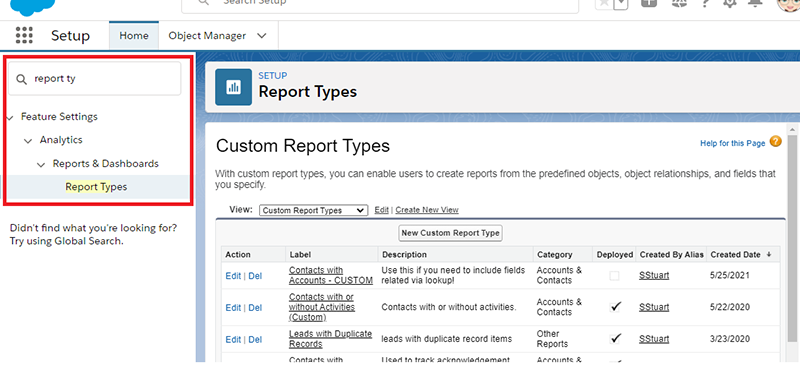Click the Analytics tree label
This screenshot has height=373, width=800.
61,140
